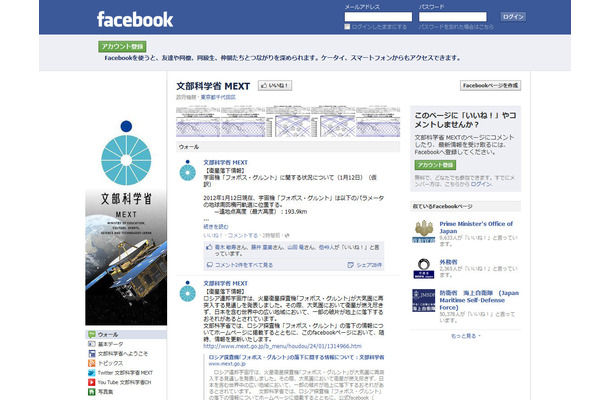610x400 pixels.
Task: Click the photo album icon in sidebar
Action: 91,392
